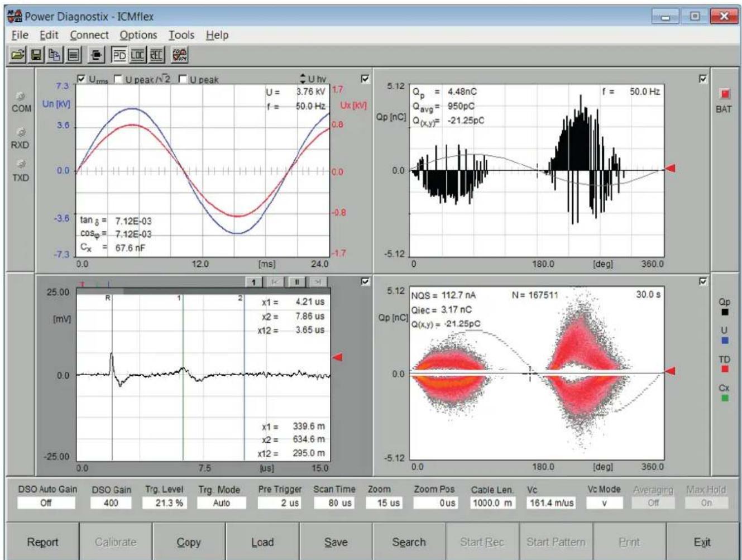Toggle the oscilloscope panel checkbox
Image resolution: width=742 pixels, height=560 pixels.
(365, 282)
